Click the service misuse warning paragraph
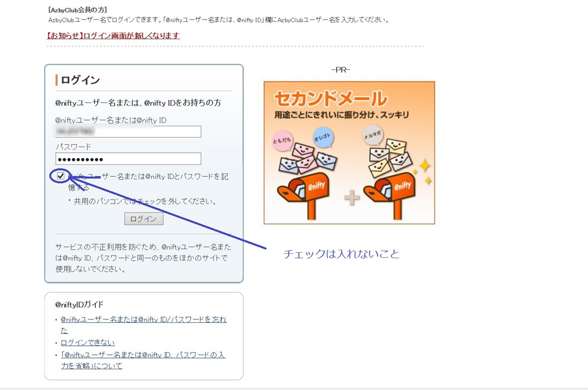Screen dimensions: 588x390 (143, 258)
